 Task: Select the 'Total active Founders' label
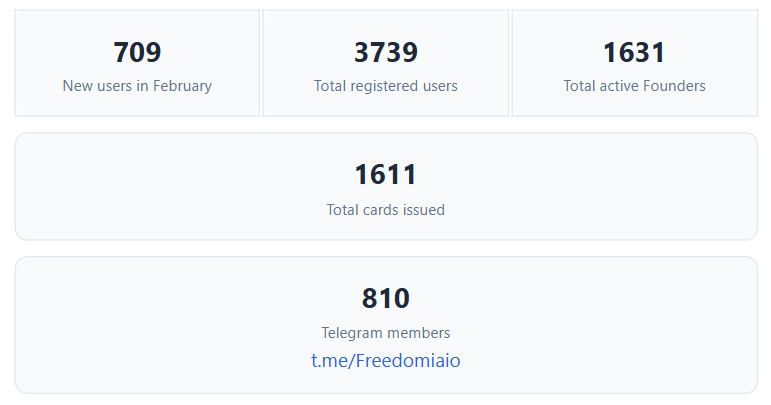point(634,86)
